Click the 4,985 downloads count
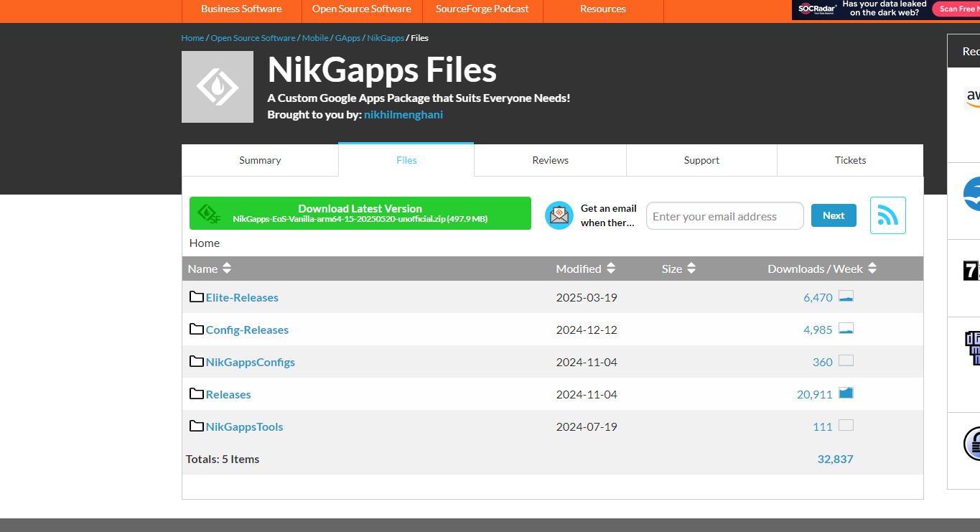980x532 pixels. (x=818, y=330)
